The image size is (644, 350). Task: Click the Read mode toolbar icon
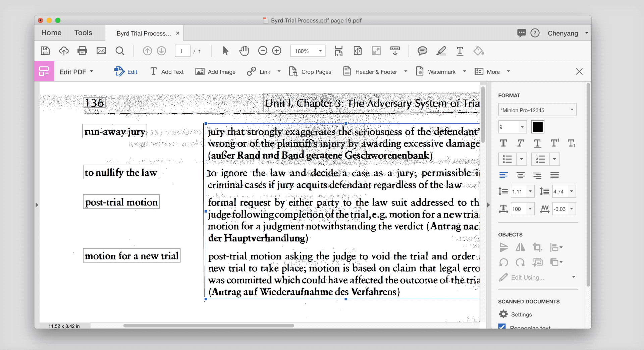point(395,51)
